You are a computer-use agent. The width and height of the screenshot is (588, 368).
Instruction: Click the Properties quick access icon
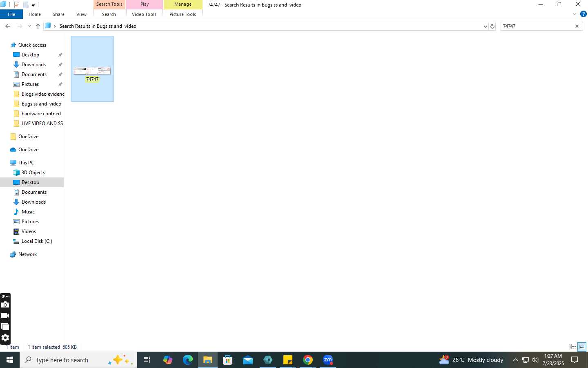pyautogui.click(x=17, y=5)
